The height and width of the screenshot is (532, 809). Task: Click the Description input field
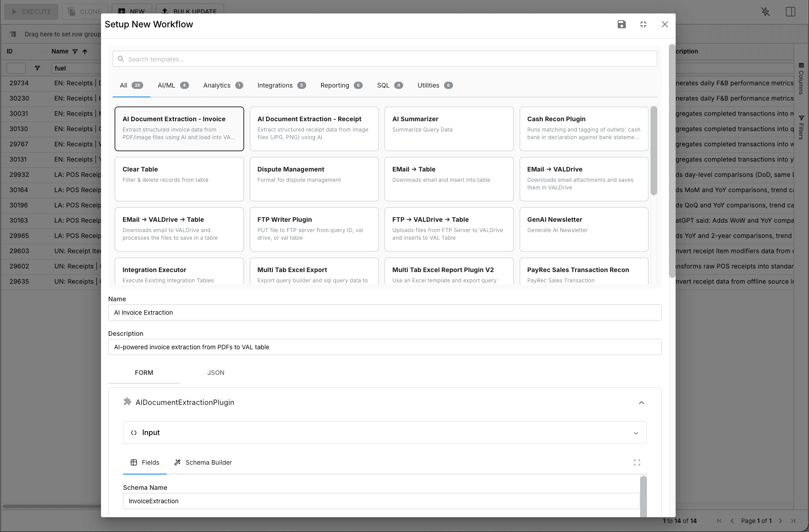tap(385, 347)
